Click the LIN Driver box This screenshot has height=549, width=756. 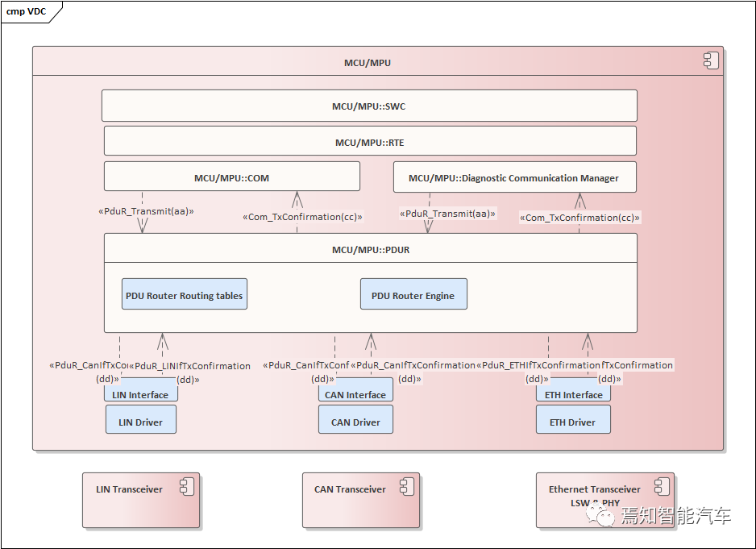140,421
